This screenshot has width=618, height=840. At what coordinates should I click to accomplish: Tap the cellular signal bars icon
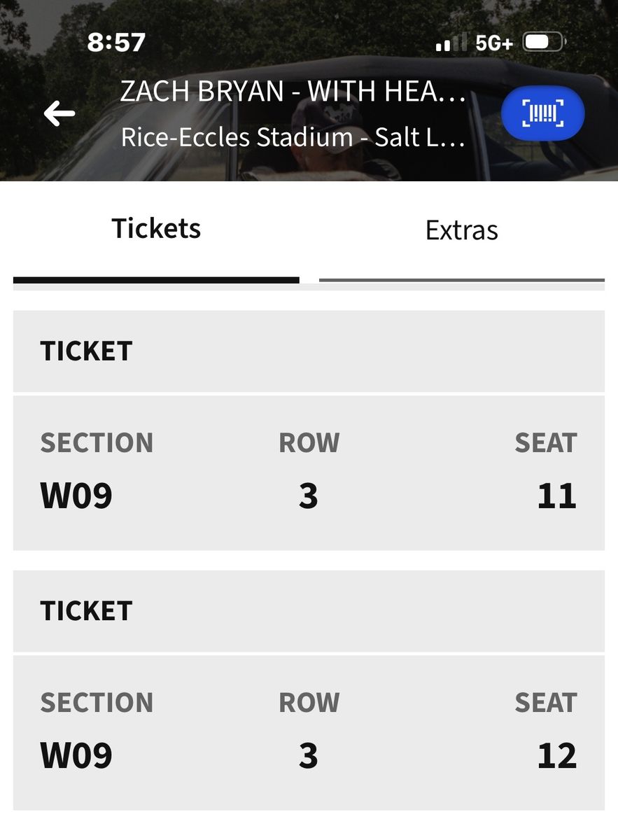(451, 44)
